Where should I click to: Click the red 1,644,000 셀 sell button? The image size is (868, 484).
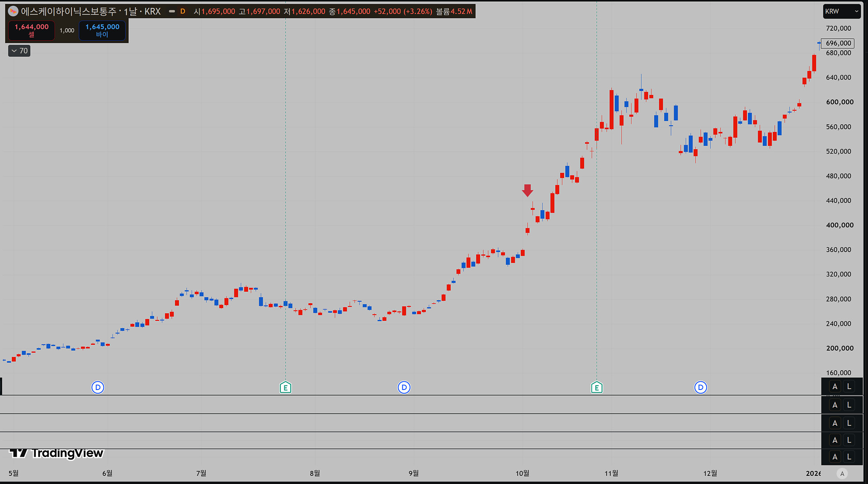[x=32, y=30]
